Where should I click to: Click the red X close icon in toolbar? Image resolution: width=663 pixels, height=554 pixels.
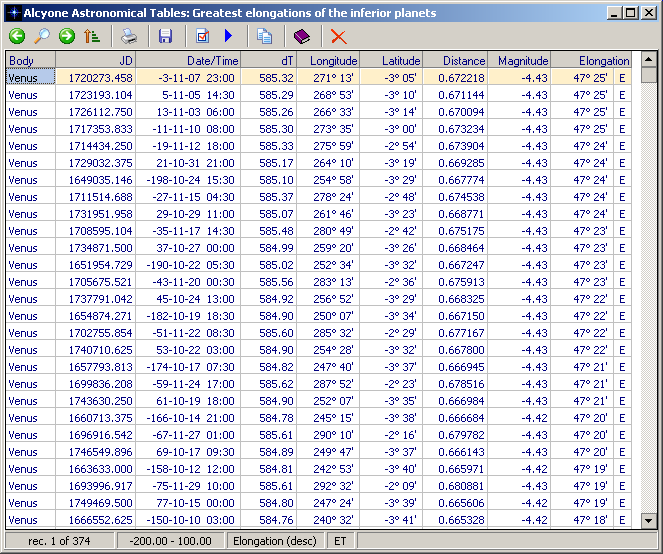coord(339,37)
